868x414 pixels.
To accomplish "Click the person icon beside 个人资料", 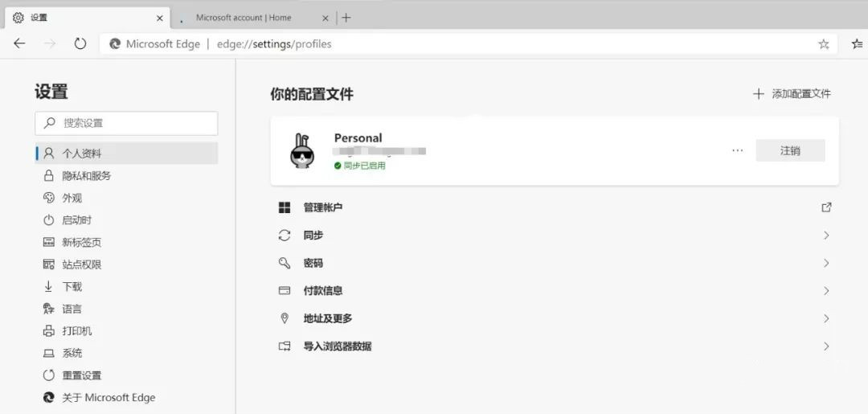I will tap(49, 154).
